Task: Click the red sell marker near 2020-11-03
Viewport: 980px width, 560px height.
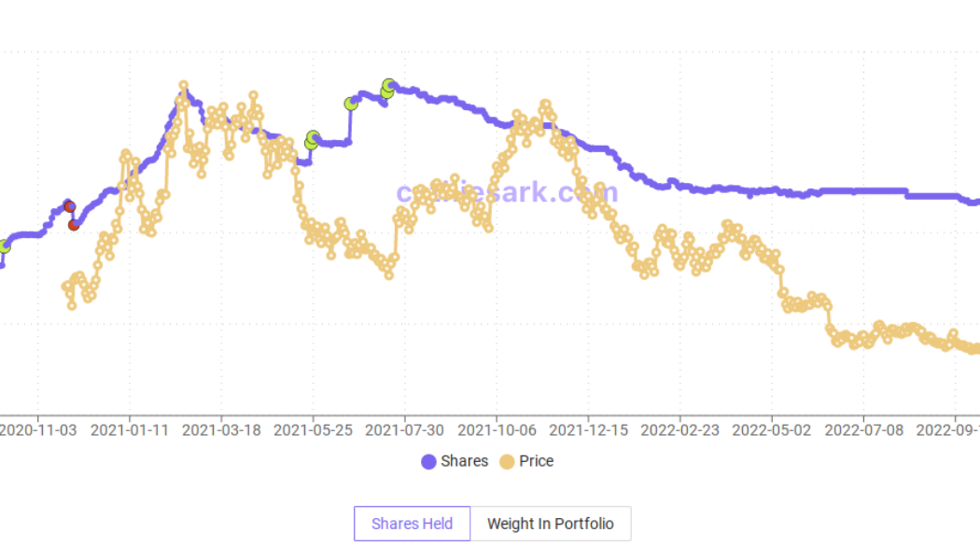Action: click(70, 206)
